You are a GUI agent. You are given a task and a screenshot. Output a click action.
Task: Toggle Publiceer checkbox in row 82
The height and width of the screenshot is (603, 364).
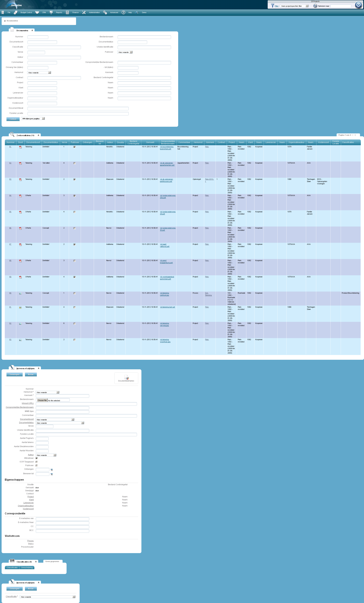[75, 163]
